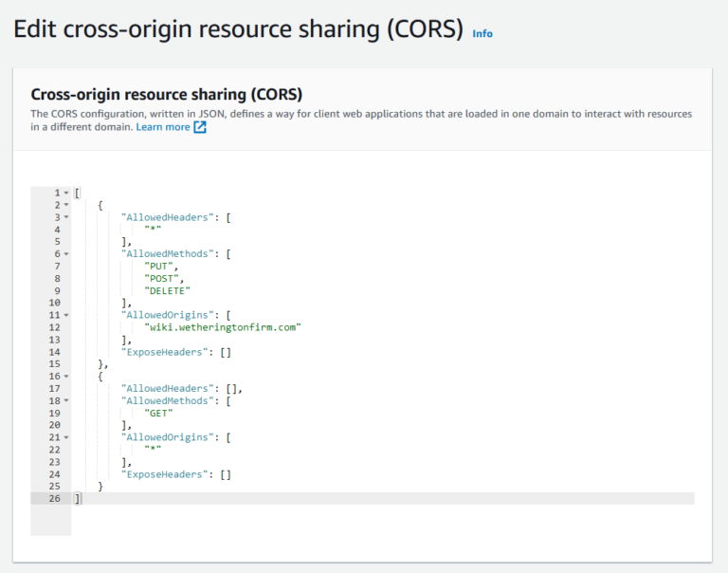Click the "GET" method value on line 19
This screenshot has width=728, height=573.
pyautogui.click(x=157, y=414)
